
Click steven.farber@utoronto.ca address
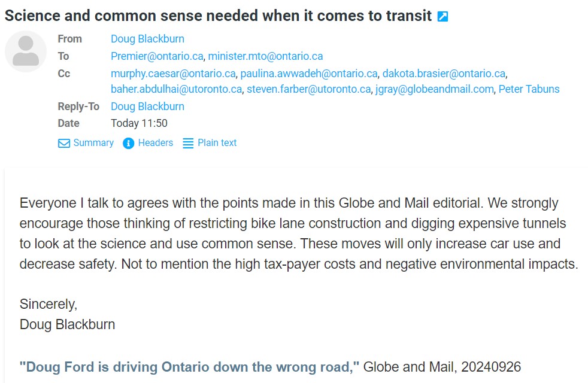click(x=308, y=89)
